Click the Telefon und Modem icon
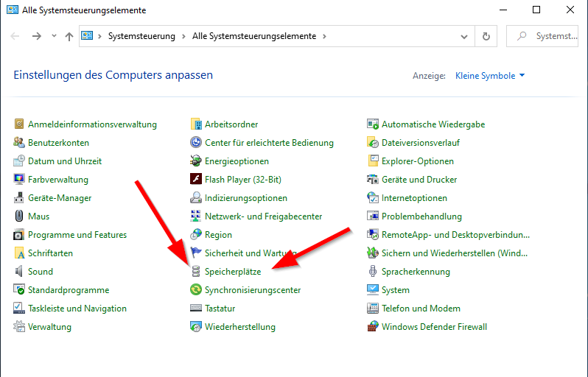The image size is (588, 377). (x=372, y=308)
